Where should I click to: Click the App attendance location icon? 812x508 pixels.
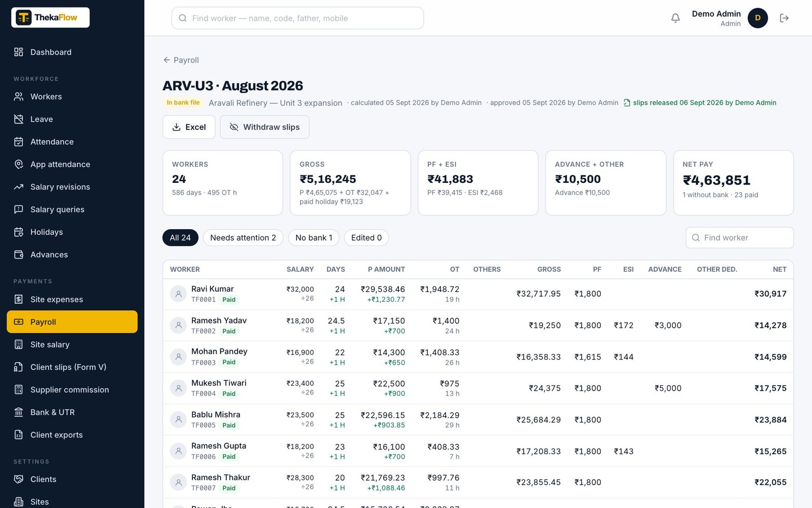[19, 164]
